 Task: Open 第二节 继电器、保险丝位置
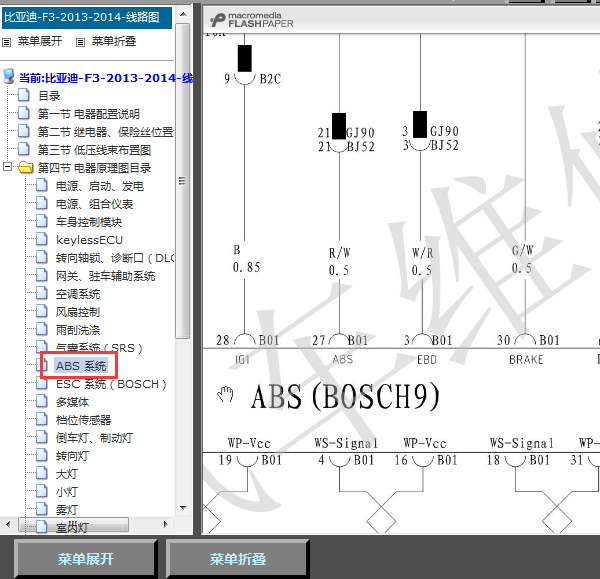coord(106,132)
